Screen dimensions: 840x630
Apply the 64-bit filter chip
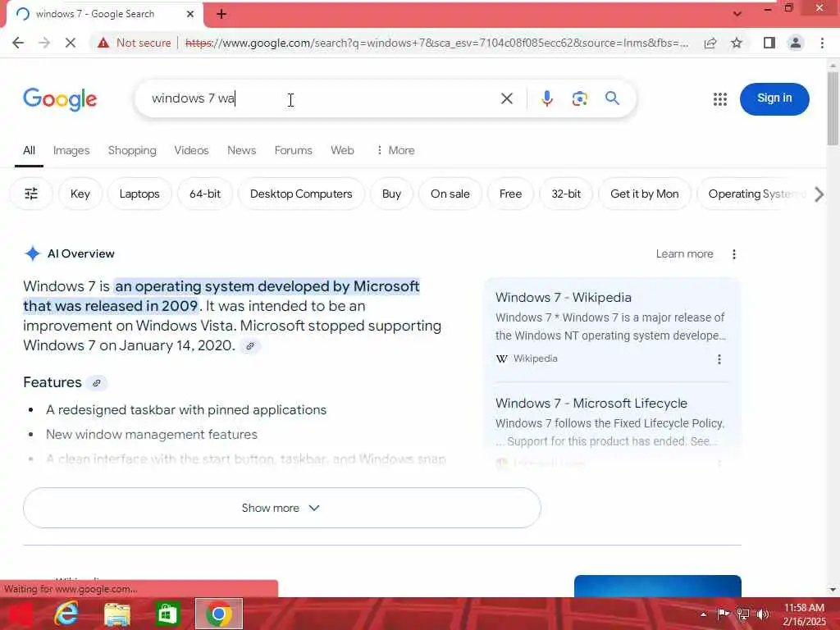tap(204, 194)
